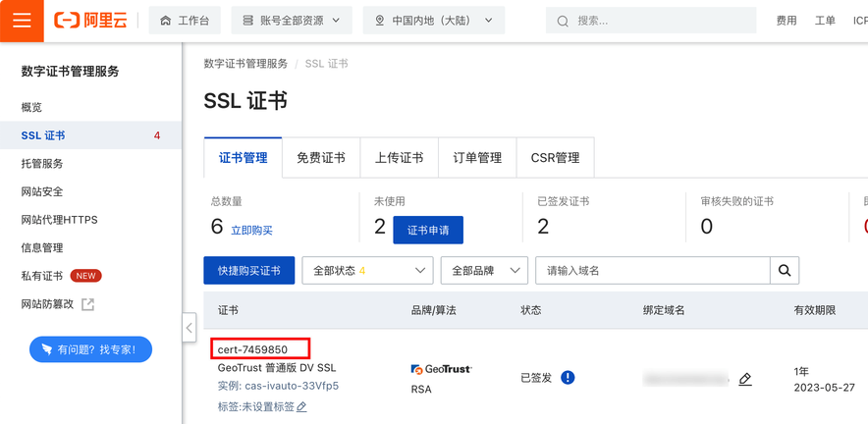The height and width of the screenshot is (424, 868).
Task: Collapse the left sidebar panel
Action: [189, 327]
